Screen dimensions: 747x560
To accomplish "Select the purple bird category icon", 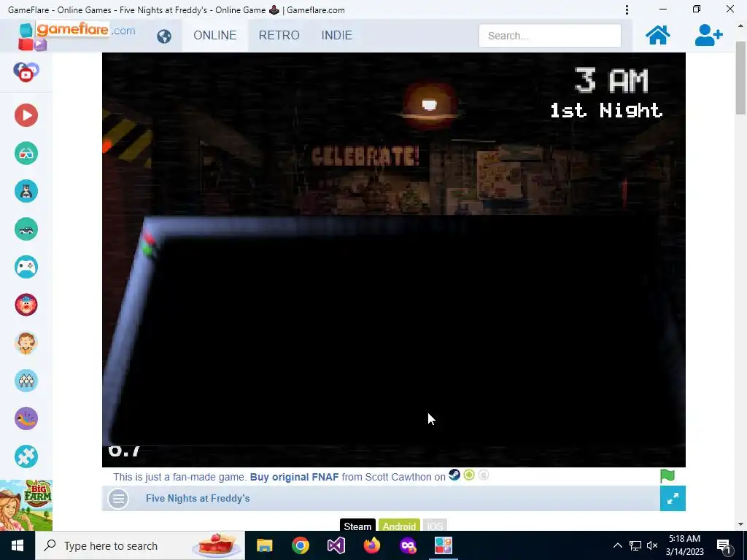I will click(26, 419).
